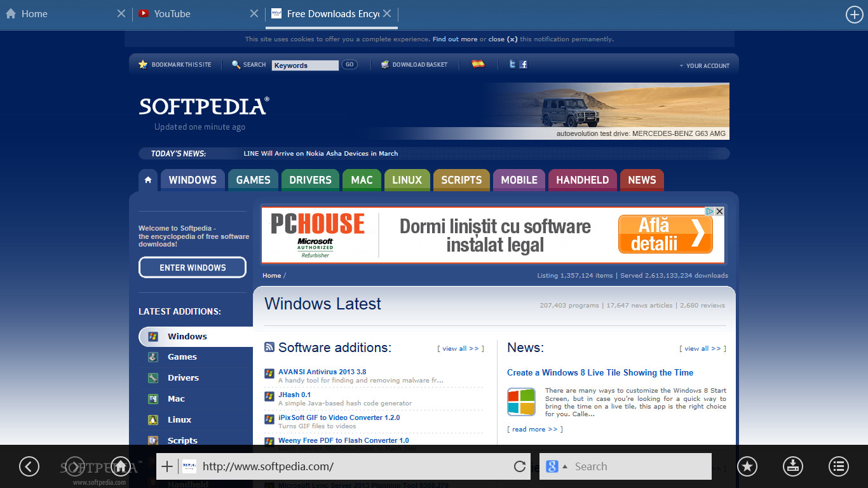This screenshot has height=488, width=868.
Task: Click the Twitter icon in the top bar
Action: pos(512,64)
